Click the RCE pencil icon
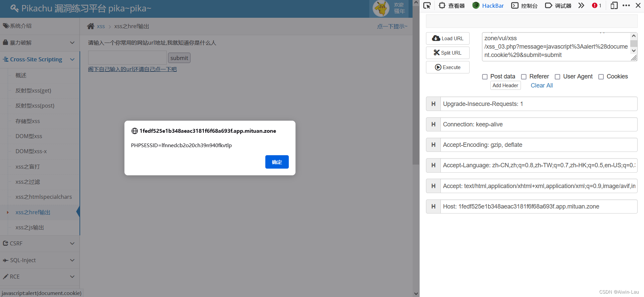 (x=5, y=277)
